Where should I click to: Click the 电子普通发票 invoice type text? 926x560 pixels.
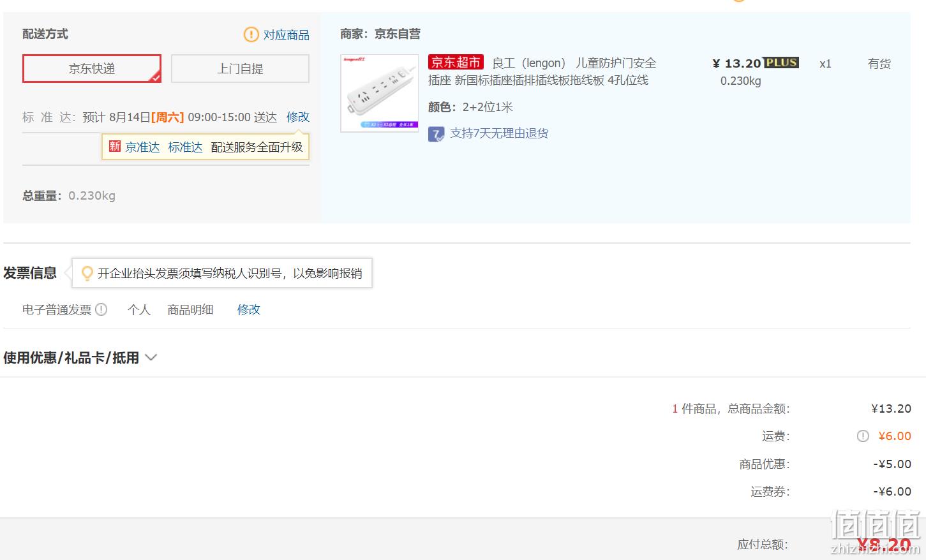point(57,309)
